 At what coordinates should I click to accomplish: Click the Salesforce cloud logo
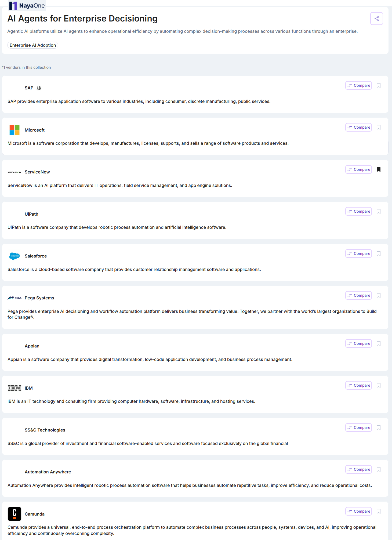click(x=14, y=256)
